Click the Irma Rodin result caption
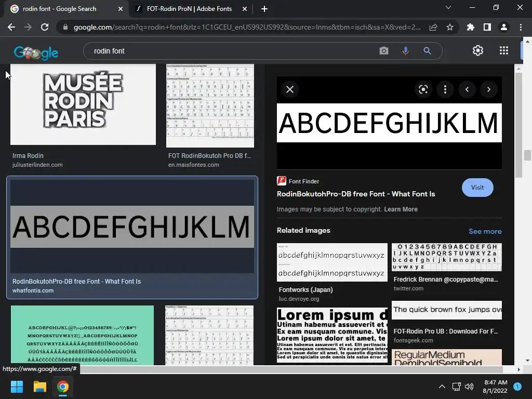The width and height of the screenshot is (532, 399). [28, 155]
